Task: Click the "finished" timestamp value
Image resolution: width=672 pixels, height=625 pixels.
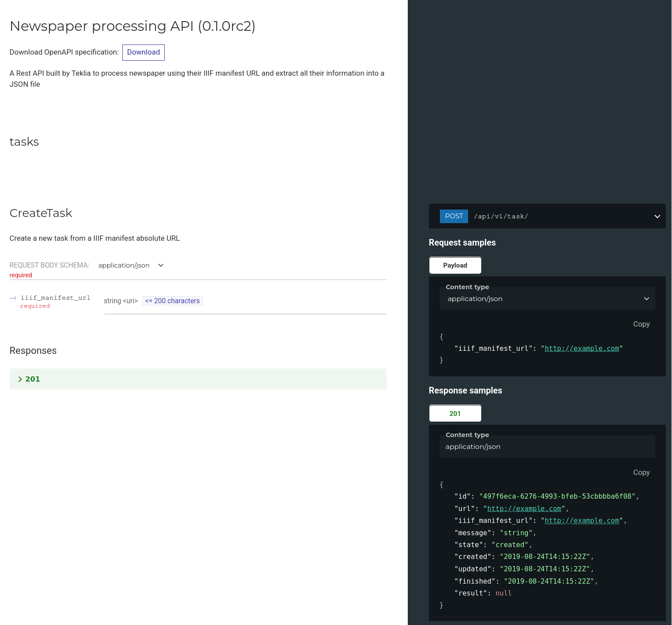Action: tap(549, 581)
